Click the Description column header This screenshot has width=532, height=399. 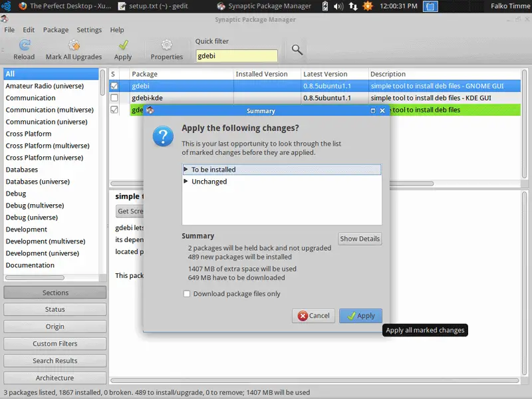pyautogui.click(x=444, y=74)
